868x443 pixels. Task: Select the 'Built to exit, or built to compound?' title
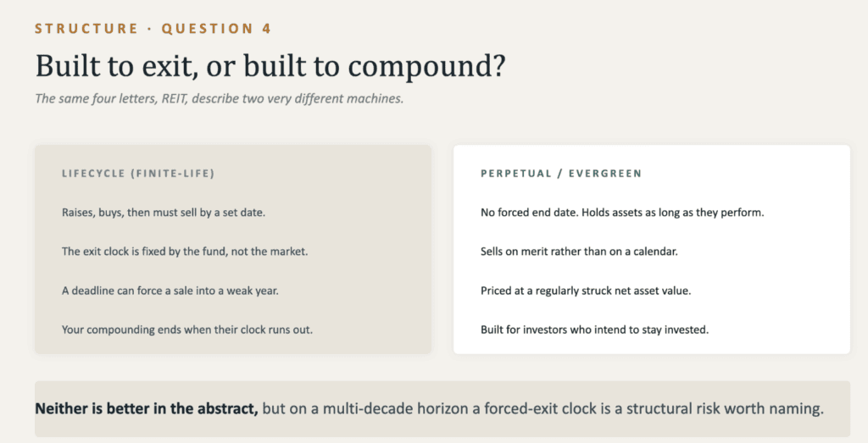coord(270,66)
